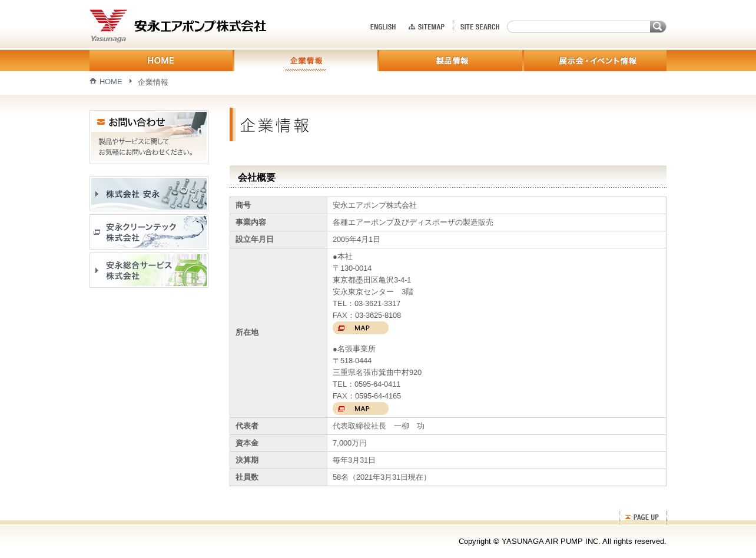
Task: Click the 安永東京センター 3階 text
Action: (373, 292)
